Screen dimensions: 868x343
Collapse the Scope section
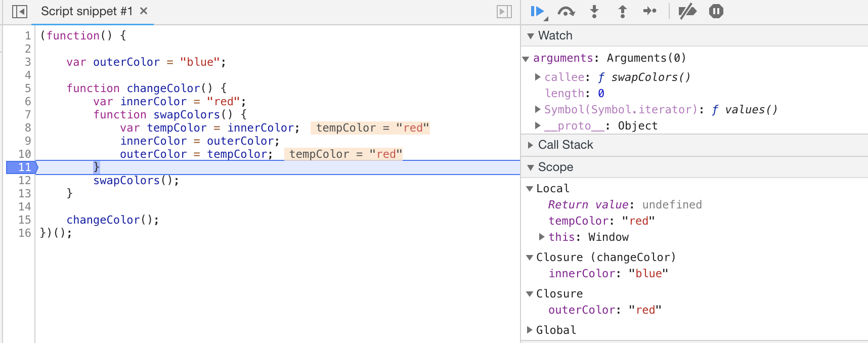(531, 167)
